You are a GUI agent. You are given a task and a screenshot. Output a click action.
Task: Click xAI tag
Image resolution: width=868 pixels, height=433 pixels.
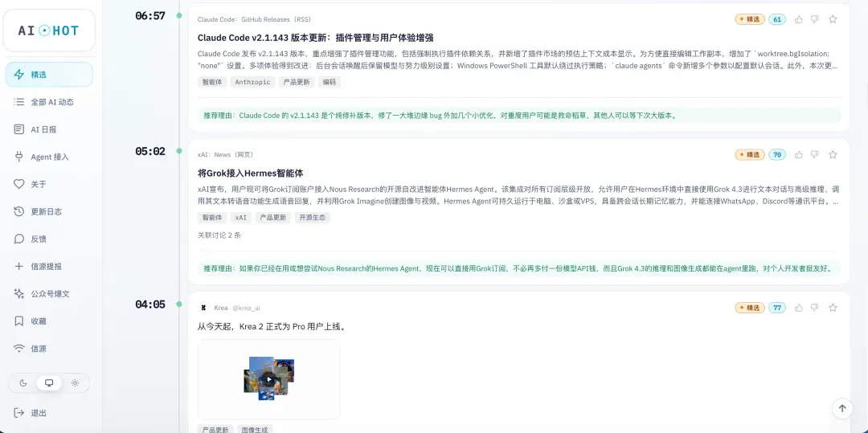click(241, 218)
